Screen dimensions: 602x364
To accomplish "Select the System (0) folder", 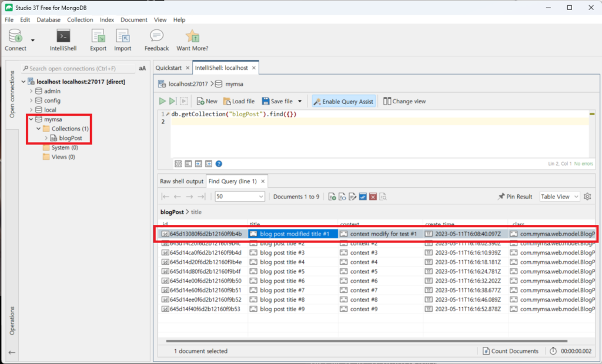I will point(61,148).
